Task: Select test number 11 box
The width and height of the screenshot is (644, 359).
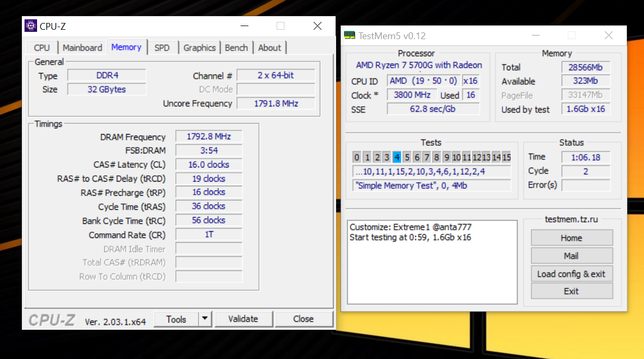Action: tap(466, 157)
